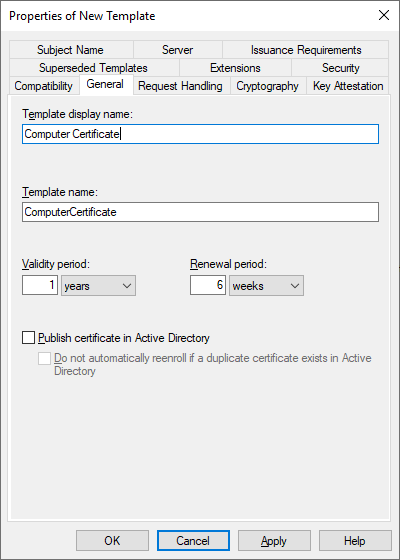The height and width of the screenshot is (560, 400).
Task: Confirm the template with OK
Action: 112,541
